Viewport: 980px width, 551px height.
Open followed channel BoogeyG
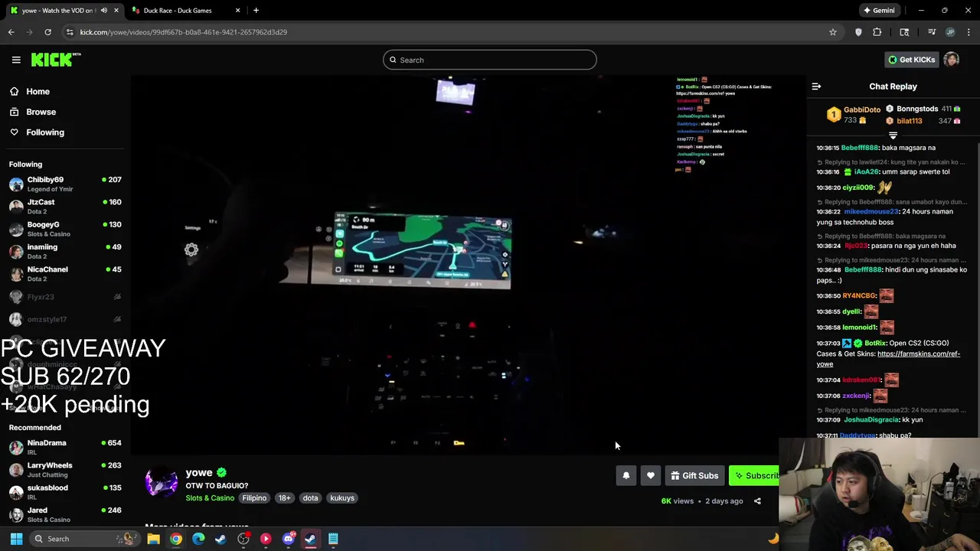65,229
